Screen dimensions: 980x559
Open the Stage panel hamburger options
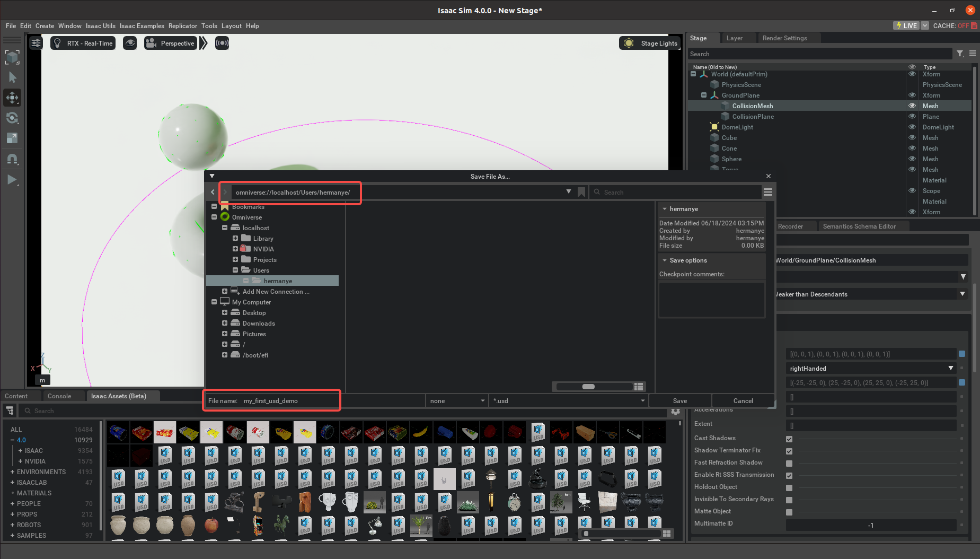[973, 54]
